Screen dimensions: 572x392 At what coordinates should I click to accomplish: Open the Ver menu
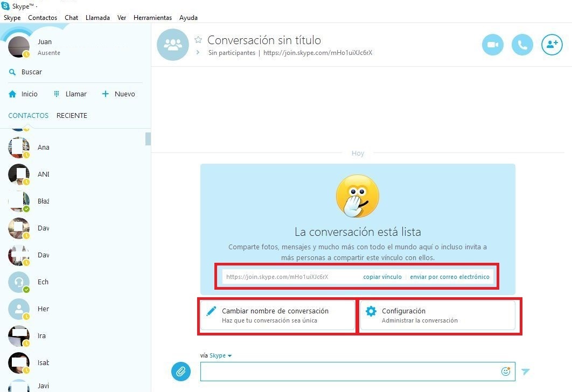pyautogui.click(x=122, y=18)
